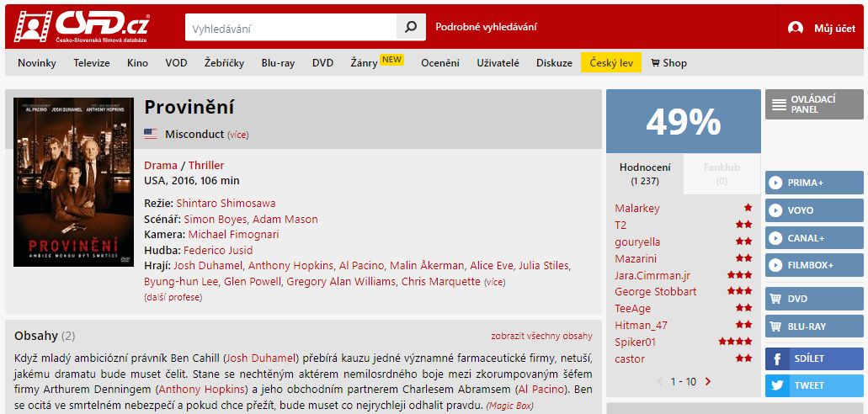This screenshot has width=868, height=414.
Task: Open user gouryella's profile
Action: tap(637, 241)
